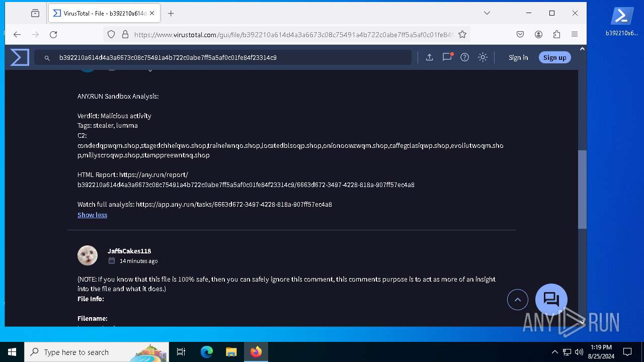Click the "Tags: stealer, lumma" text

[108, 125]
